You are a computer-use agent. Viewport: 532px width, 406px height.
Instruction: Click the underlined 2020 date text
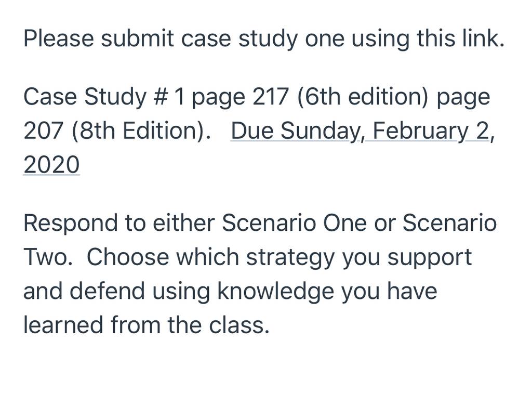click(51, 165)
